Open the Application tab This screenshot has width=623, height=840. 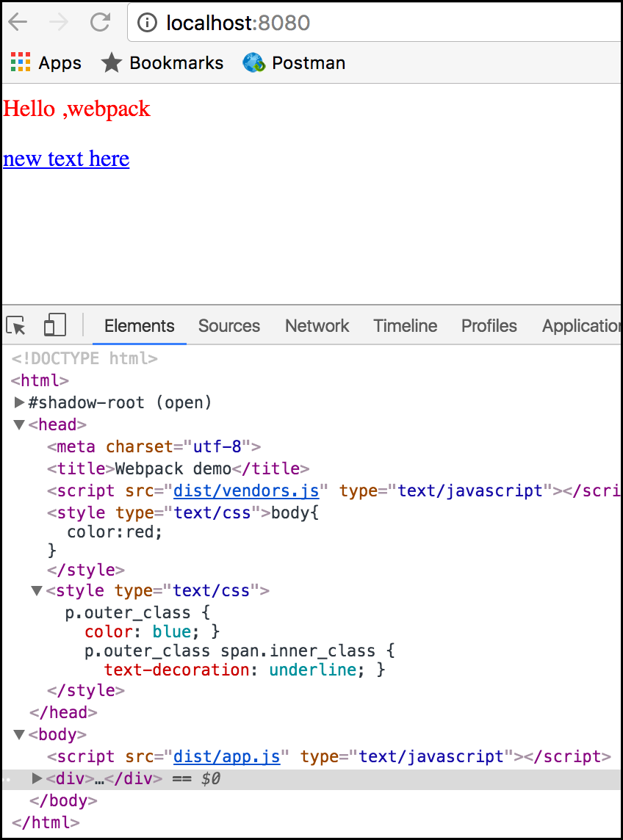[x=582, y=326]
